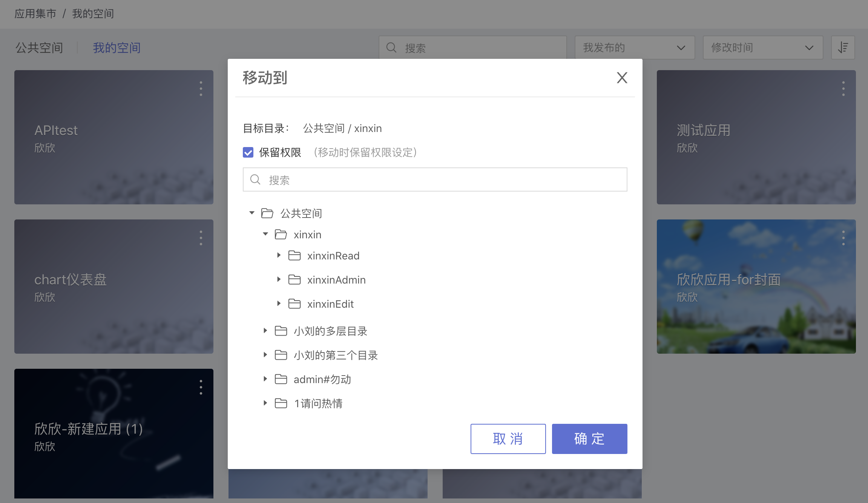The image size is (868, 503).
Task: Click the xinxinAdmin folder icon
Action: (x=294, y=280)
